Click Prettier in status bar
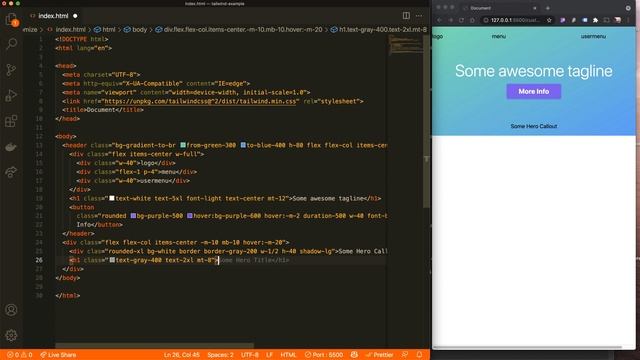 point(380,355)
